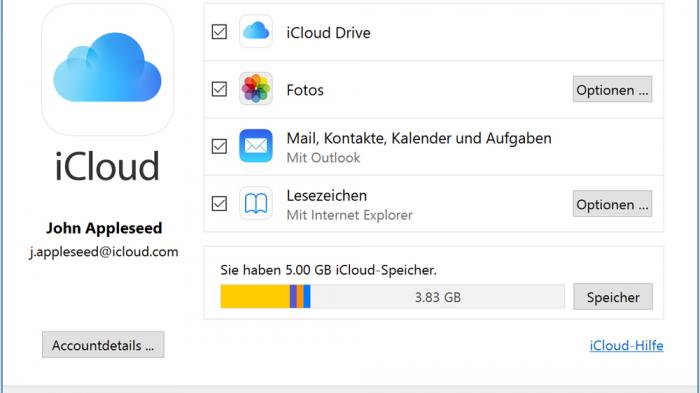Click the iCloud Drive label

pos(329,33)
